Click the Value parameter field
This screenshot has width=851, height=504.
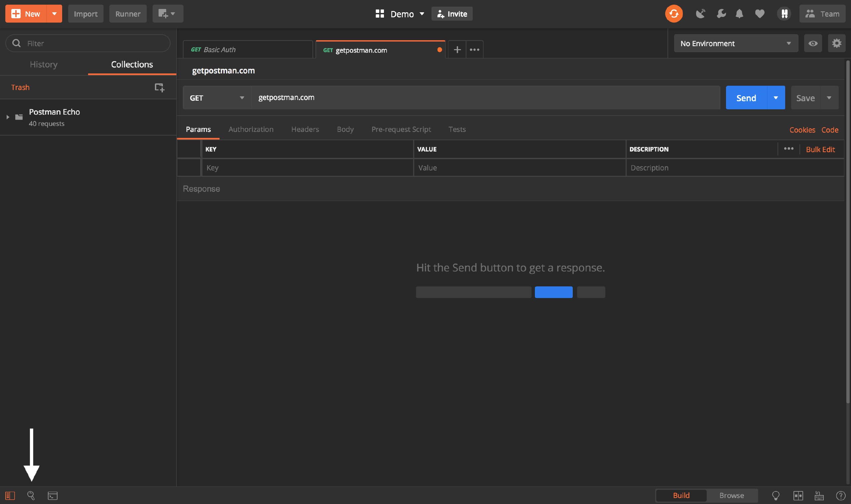pyautogui.click(x=520, y=168)
